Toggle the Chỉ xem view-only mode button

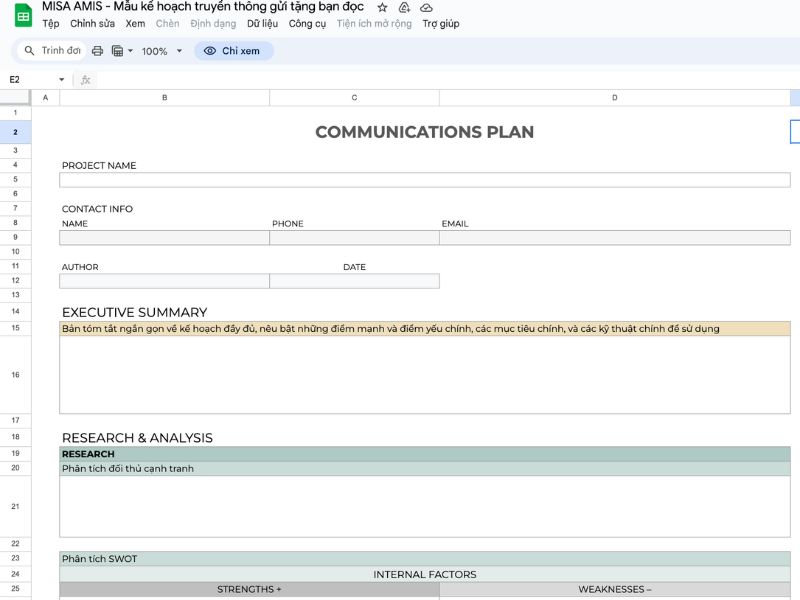click(x=234, y=51)
